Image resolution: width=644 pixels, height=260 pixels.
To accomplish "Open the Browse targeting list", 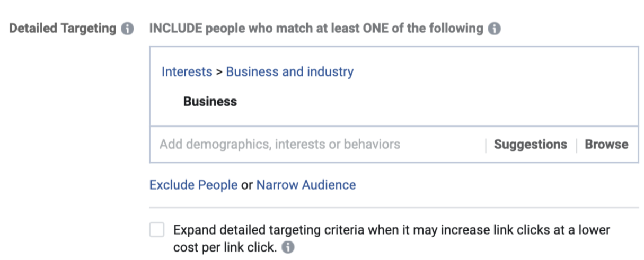I will 606,145.
